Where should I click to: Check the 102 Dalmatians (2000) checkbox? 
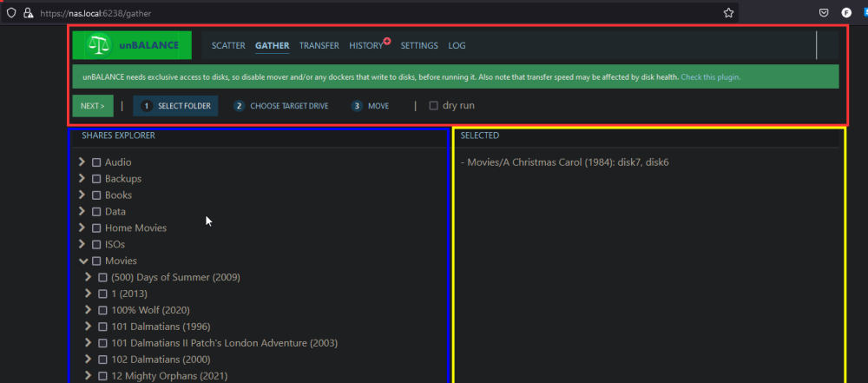click(102, 360)
